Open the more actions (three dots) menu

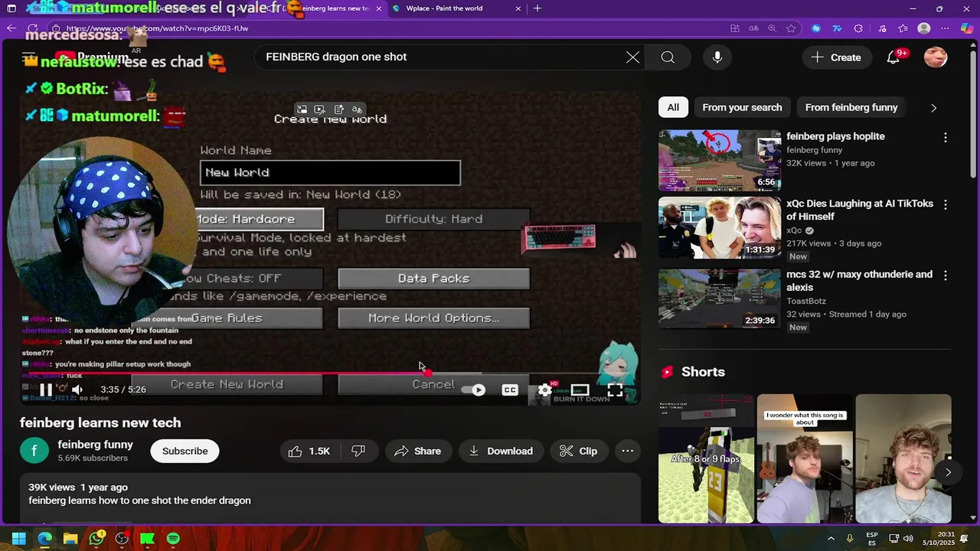(627, 451)
